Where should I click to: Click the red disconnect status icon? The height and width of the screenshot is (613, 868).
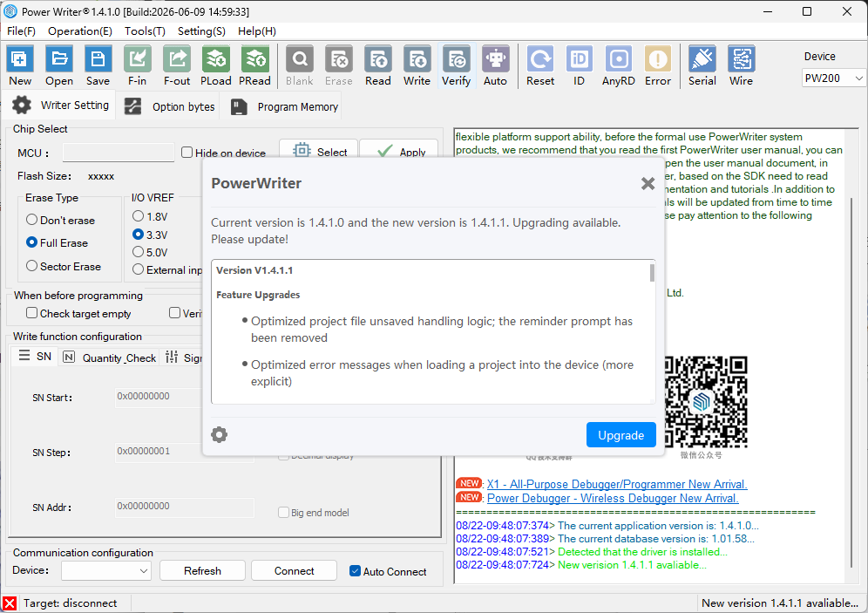point(10,603)
